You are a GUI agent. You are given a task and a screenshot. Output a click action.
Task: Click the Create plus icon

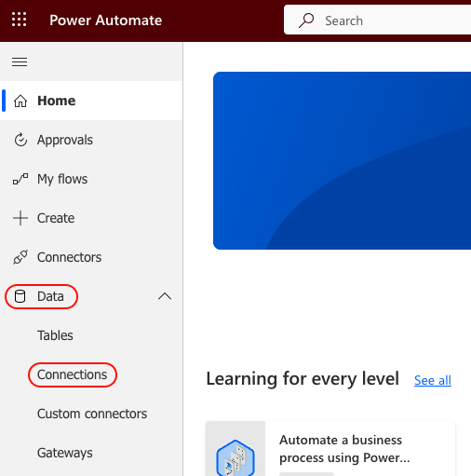click(x=20, y=218)
